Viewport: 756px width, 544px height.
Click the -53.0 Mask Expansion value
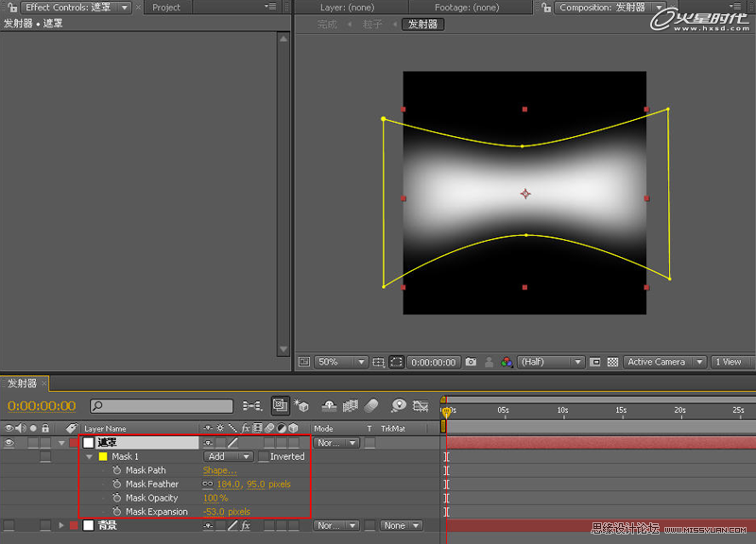(215, 512)
